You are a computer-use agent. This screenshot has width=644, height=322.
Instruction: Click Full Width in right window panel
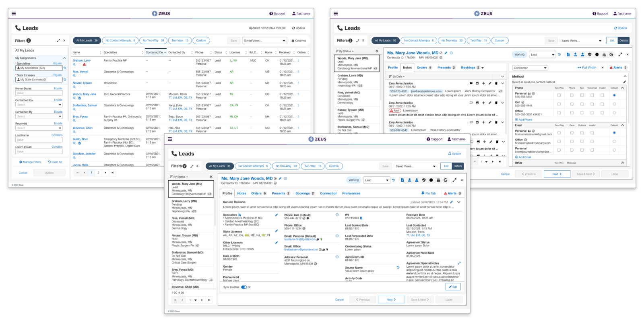point(587,68)
